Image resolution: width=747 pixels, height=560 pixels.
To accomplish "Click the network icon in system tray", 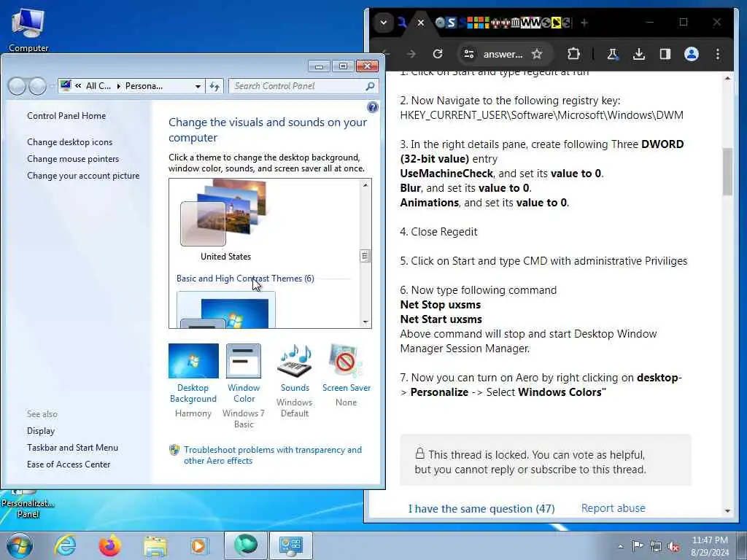I will (656, 547).
